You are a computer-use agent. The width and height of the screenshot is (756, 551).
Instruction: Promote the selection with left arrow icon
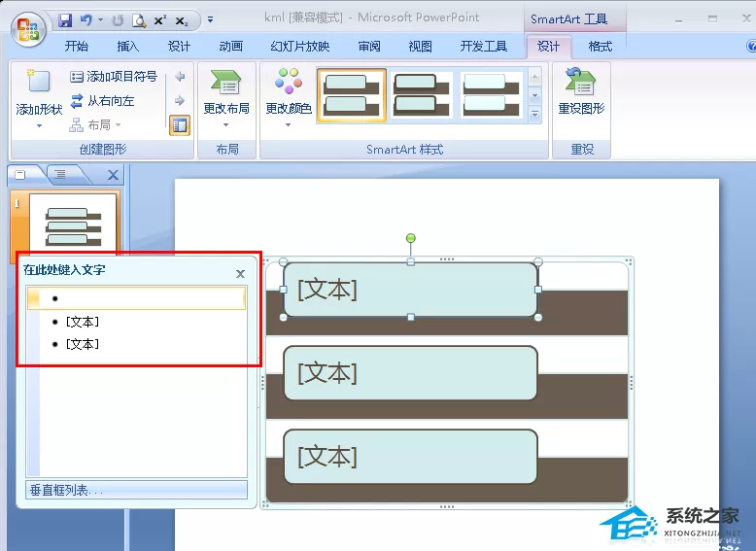[180, 76]
